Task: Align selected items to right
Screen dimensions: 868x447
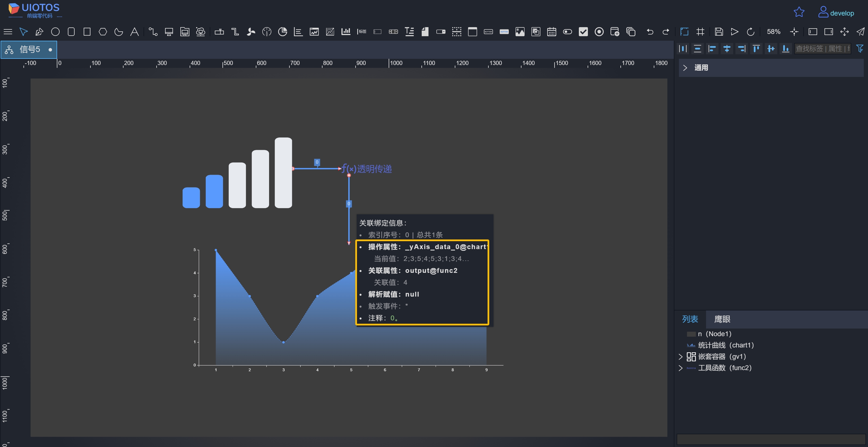Action: tap(741, 49)
